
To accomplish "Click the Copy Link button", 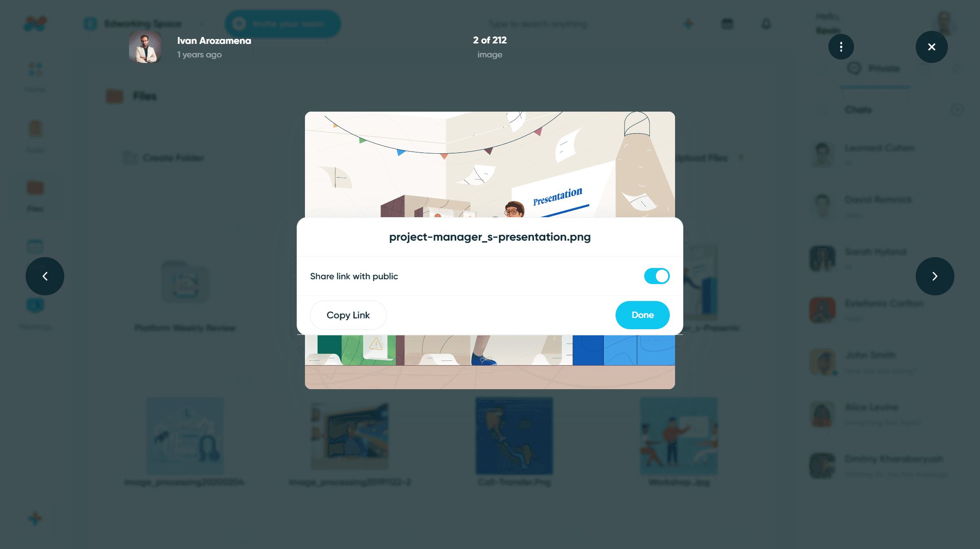I will point(348,315).
